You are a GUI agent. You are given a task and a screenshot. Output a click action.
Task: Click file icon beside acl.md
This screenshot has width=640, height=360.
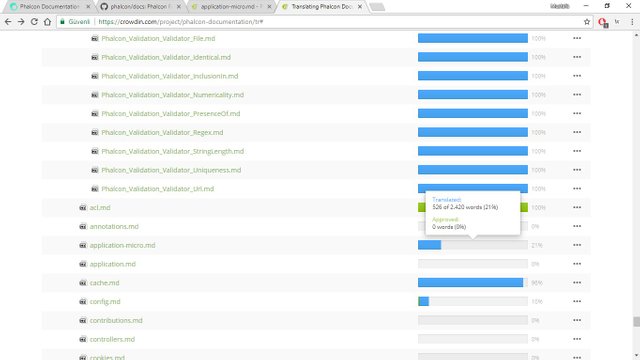83,207
